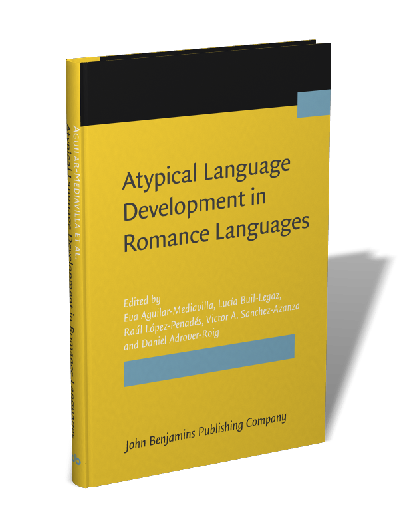Click the small blue rectangle at top right
Viewport: 399px width, 532px height.
313,104
